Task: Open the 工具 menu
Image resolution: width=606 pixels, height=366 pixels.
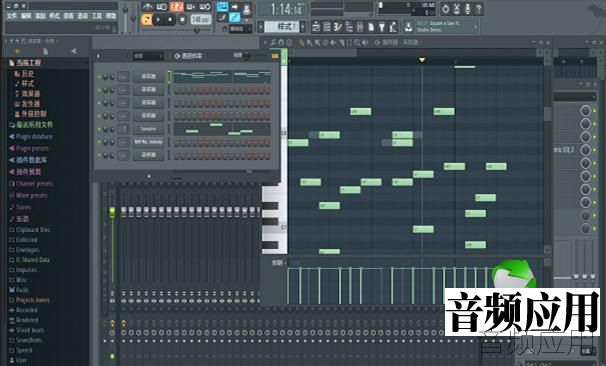Action: 97,16
